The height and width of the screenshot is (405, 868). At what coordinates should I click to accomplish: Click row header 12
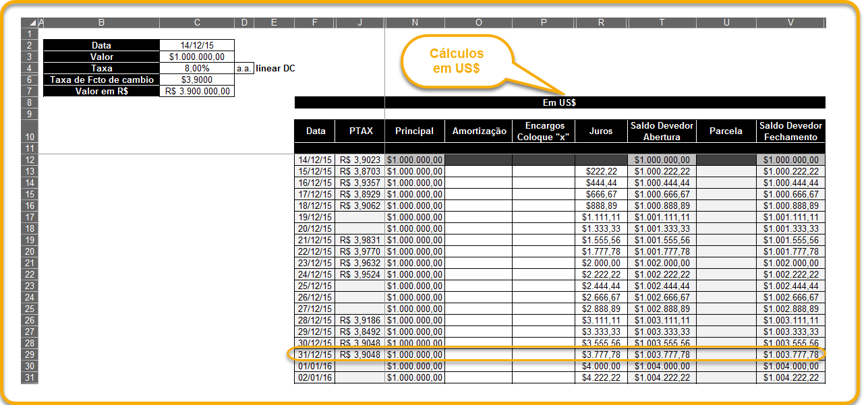coord(30,160)
